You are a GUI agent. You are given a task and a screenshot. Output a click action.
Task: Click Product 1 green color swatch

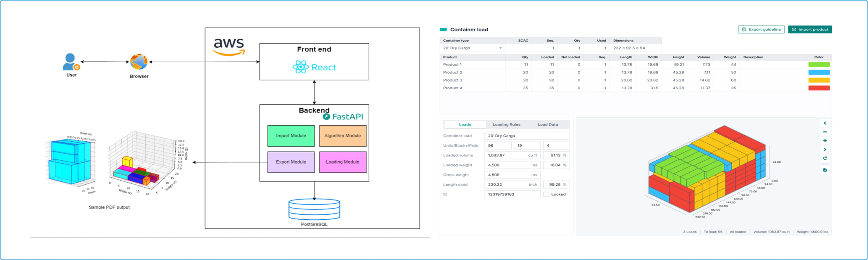819,65
